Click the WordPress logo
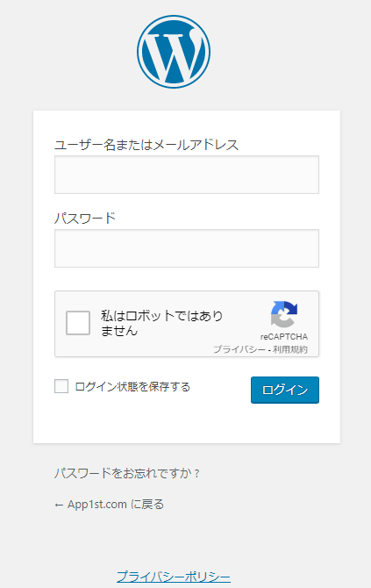The width and height of the screenshot is (371, 588). click(174, 52)
